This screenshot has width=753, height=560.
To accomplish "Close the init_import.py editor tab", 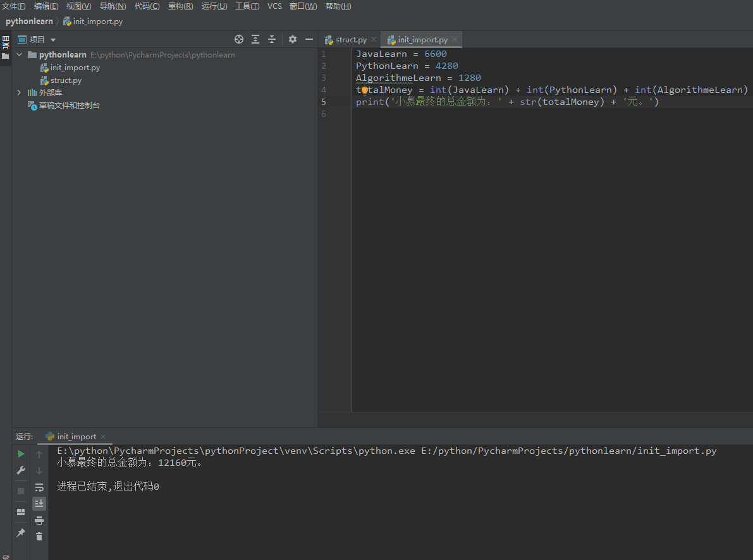I will (x=455, y=40).
